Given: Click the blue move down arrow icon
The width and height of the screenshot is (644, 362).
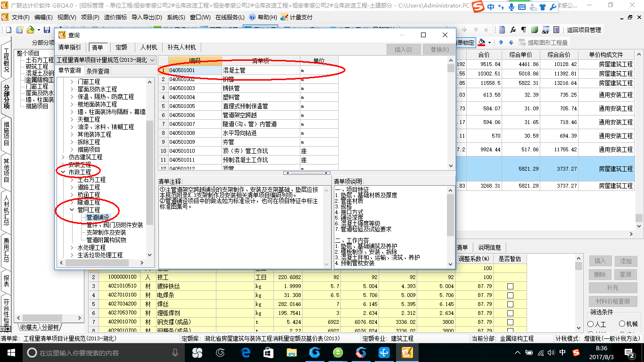Looking at the screenshot, I should pyautogui.click(x=510, y=42).
